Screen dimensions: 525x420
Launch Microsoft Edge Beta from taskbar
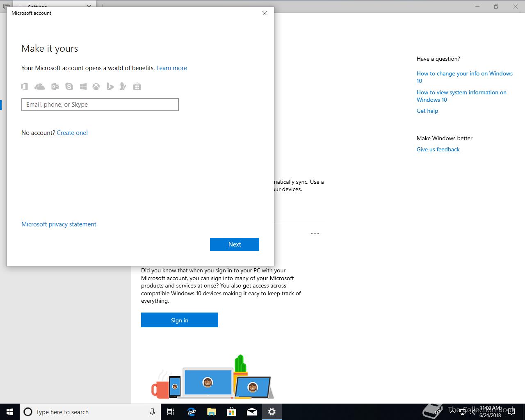tap(191, 412)
